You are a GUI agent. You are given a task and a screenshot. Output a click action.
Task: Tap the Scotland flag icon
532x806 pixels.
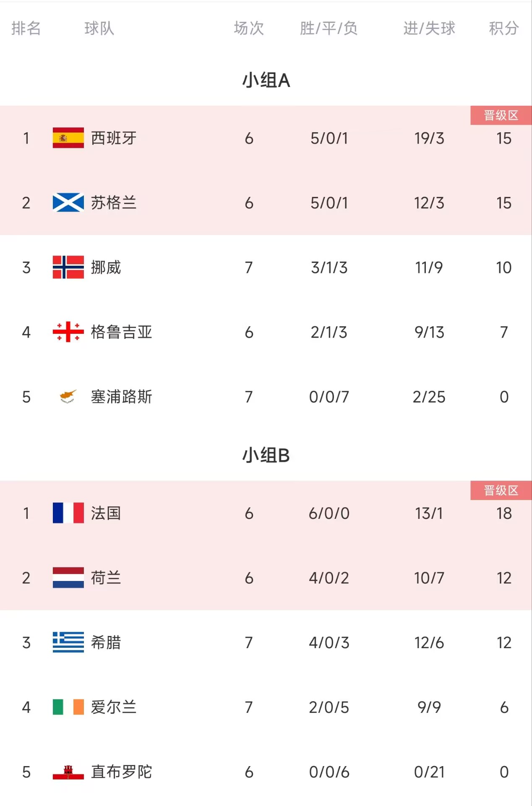tap(68, 203)
